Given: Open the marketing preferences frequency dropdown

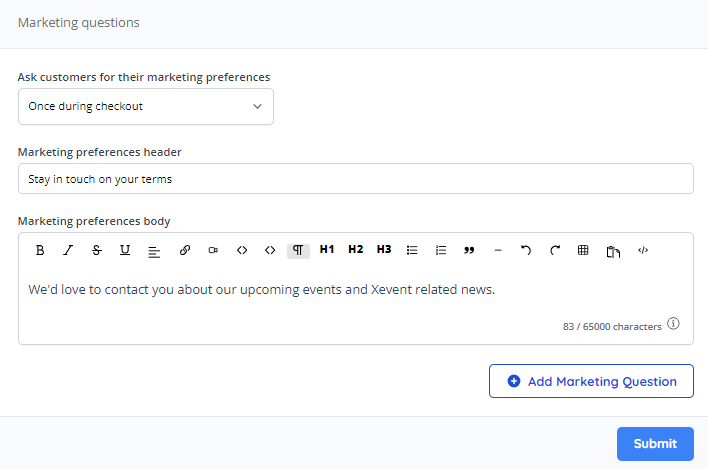Looking at the screenshot, I should (146, 106).
